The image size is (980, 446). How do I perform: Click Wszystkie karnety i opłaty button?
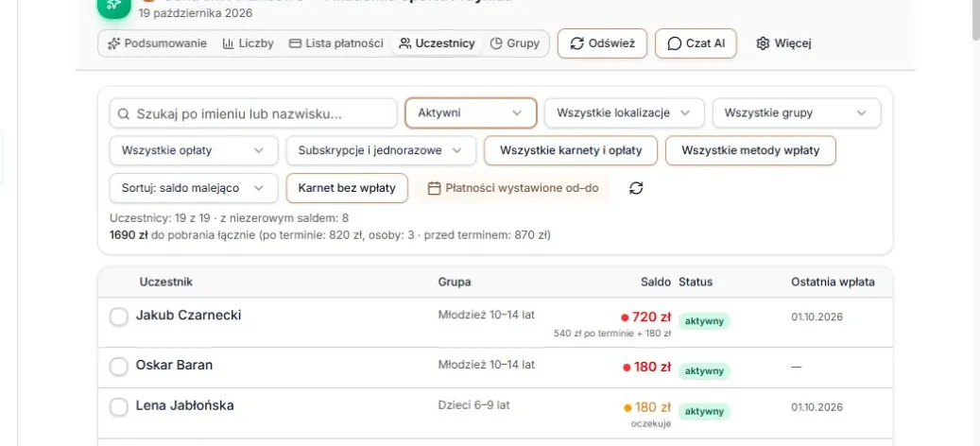[x=571, y=150]
